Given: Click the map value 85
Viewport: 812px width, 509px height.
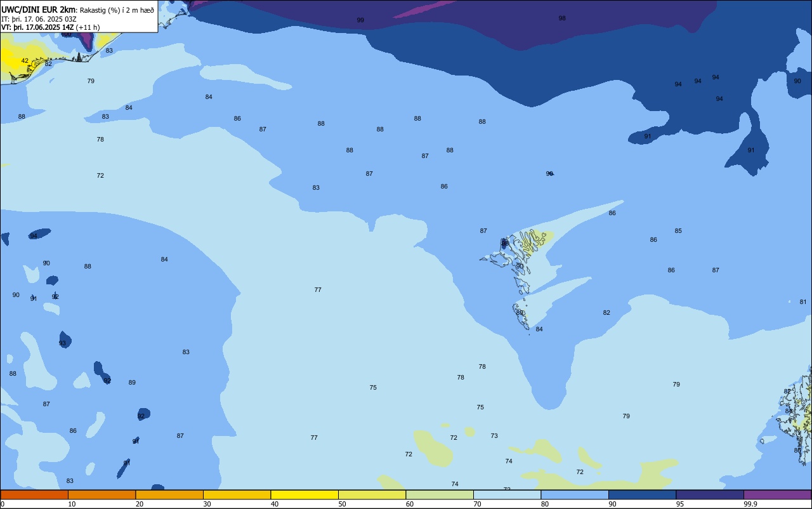Looking at the screenshot, I should coord(678,231).
